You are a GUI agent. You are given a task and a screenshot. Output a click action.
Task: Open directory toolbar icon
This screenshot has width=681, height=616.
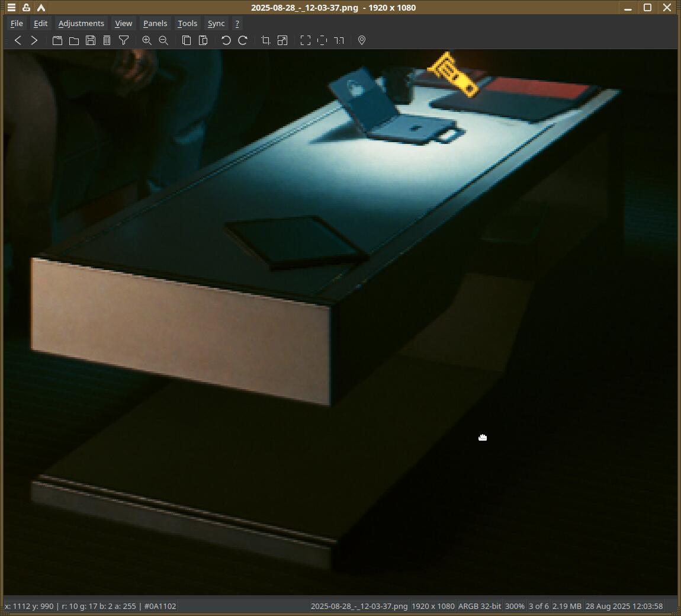point(57,40)
